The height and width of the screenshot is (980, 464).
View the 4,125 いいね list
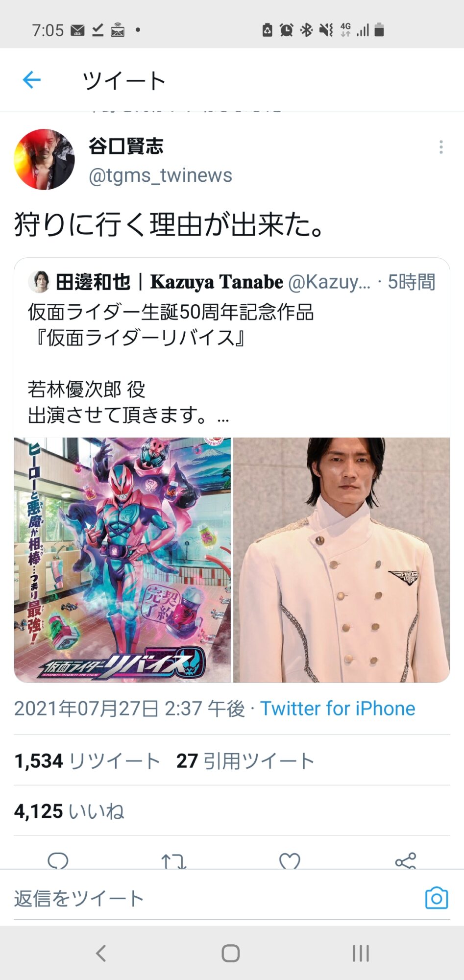[69, 811]
